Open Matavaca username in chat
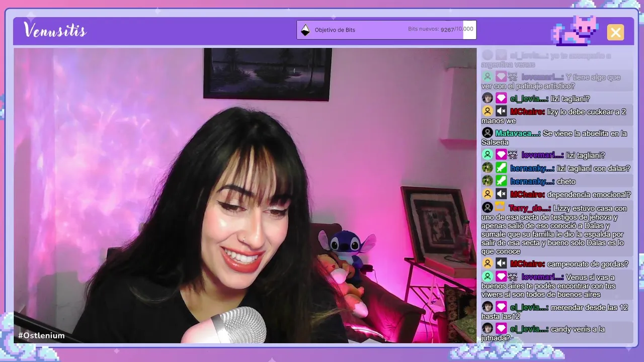Screen dimensions: 644x362 (518, 133)
